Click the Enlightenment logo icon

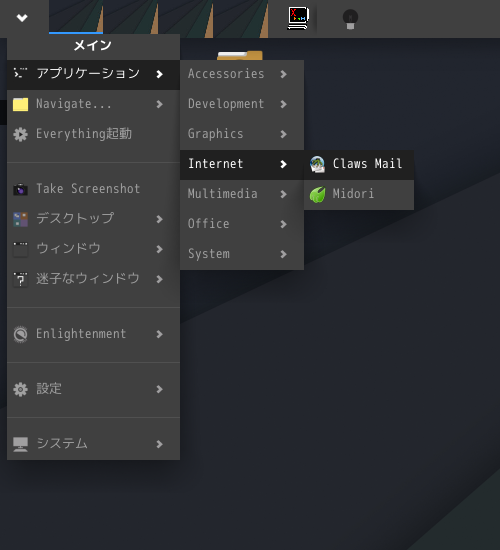coord(20,334)
